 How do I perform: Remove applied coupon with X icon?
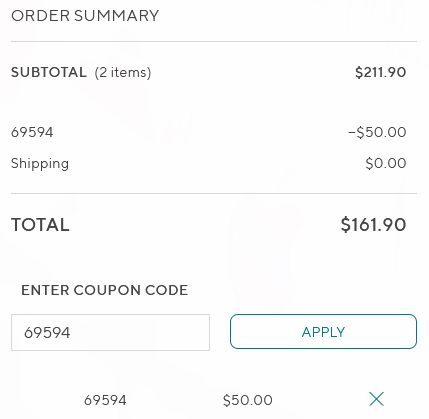(376, 399)
